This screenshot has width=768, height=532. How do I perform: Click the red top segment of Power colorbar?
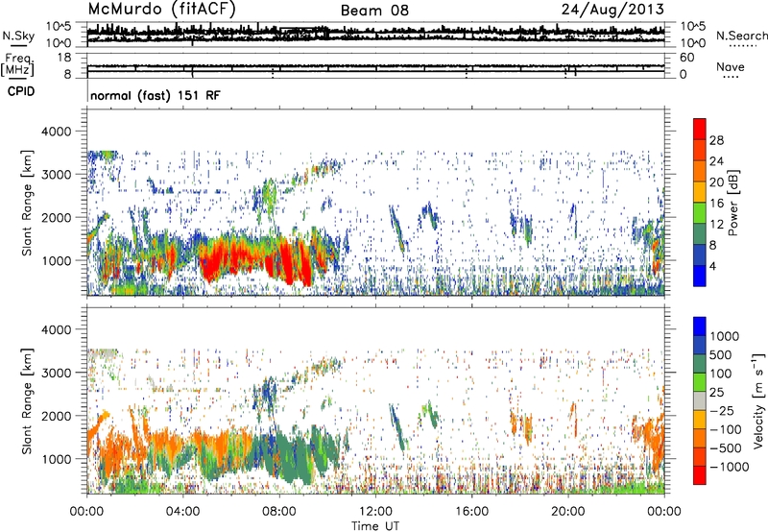pyautogui.click(x=700, y=129)
